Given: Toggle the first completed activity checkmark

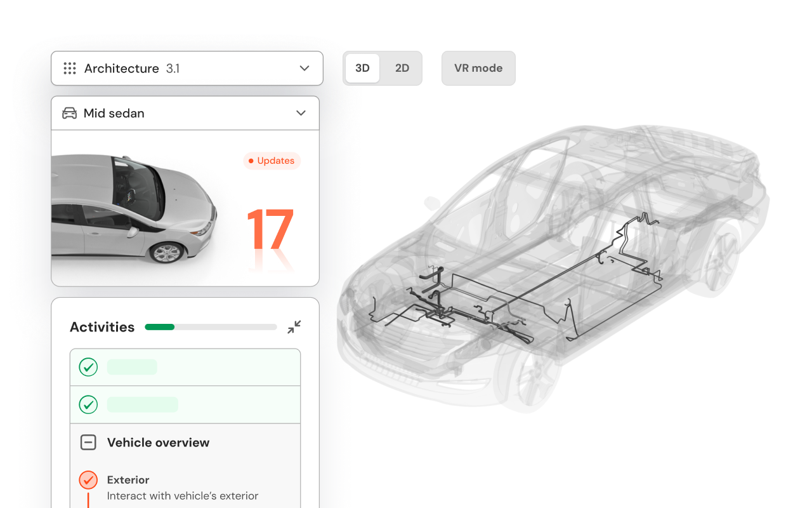Looking at the screenshot, I should (88, 367).
